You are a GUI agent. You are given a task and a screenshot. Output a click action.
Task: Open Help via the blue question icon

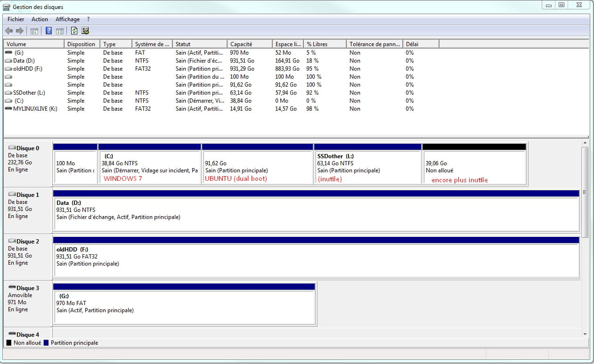49,31
